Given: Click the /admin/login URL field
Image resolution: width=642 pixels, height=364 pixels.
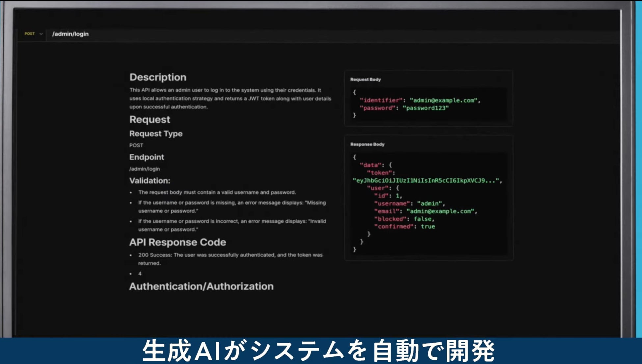Looking at the screenshot, I should pos(70,34).
